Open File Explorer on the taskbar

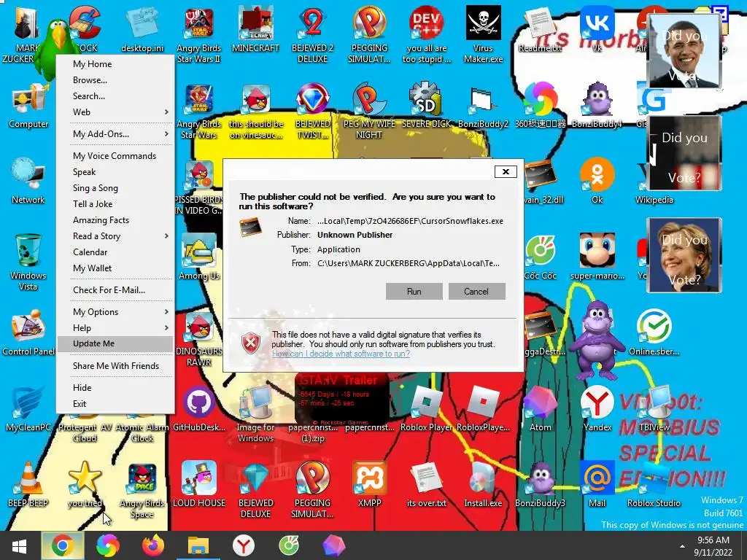(198, 546)
